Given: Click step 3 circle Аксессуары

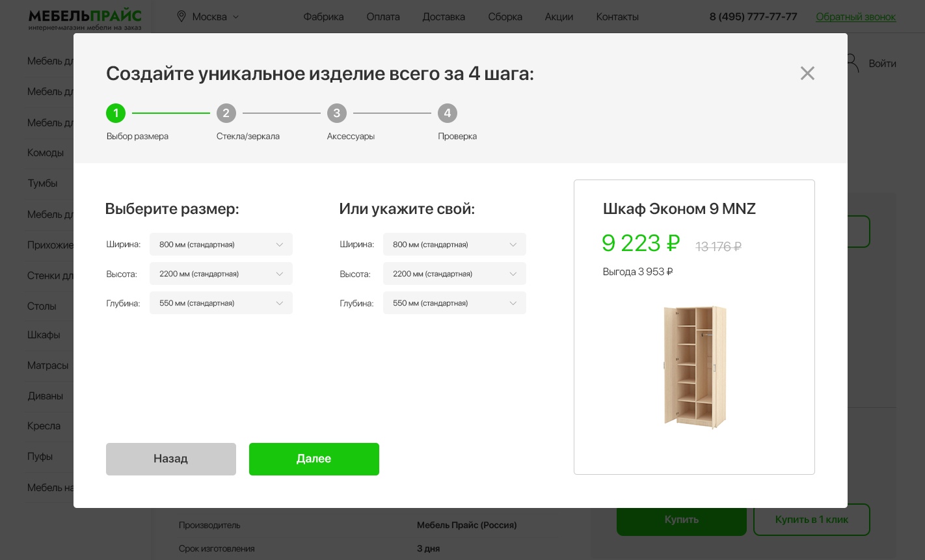Looking at the screenshot, I should pos(336,113).
